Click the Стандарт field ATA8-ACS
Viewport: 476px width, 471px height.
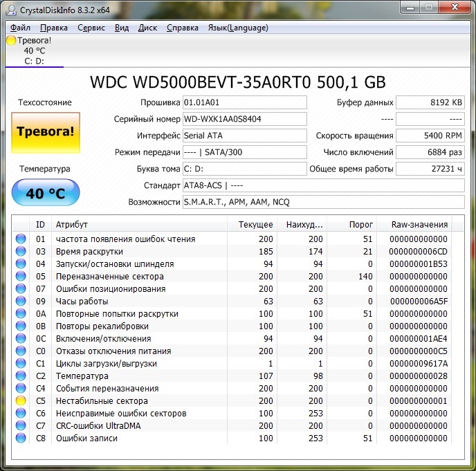tap(324, 185)
